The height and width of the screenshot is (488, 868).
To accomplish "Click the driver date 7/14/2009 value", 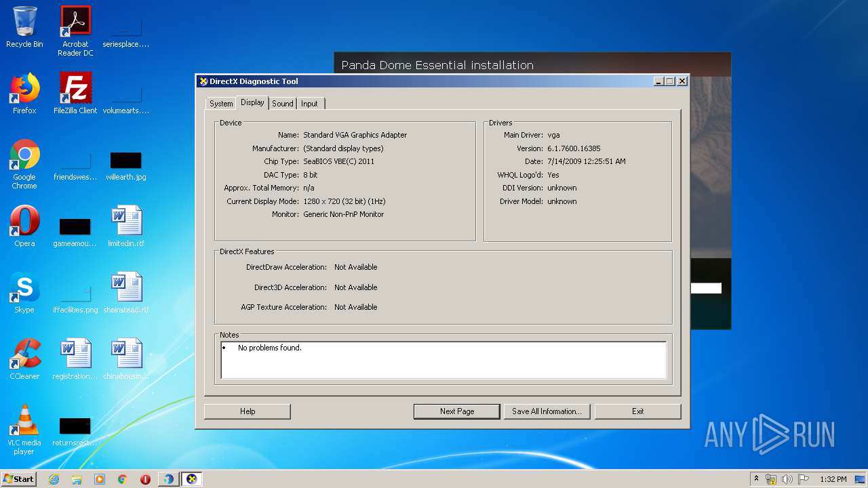I will (x=587, y=161).
